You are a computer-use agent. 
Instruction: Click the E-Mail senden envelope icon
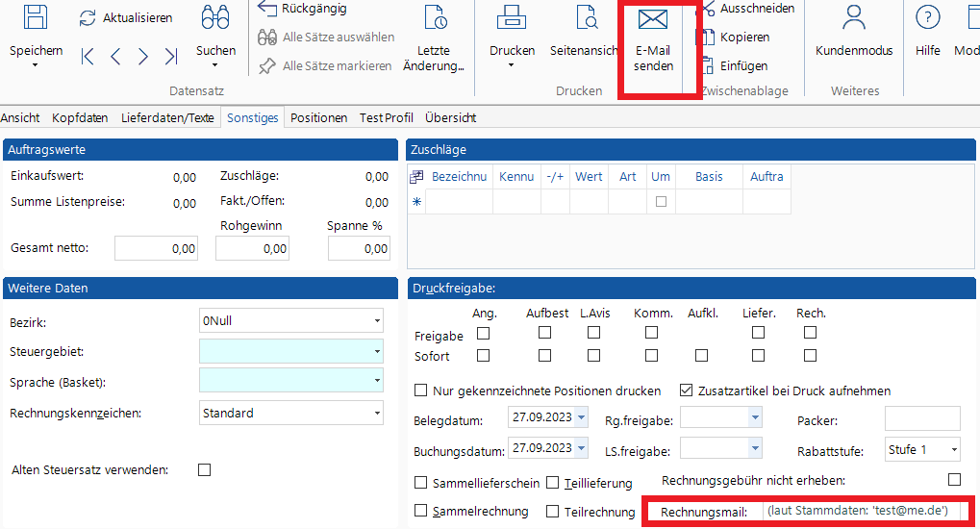pyautogui.click(x=653, y=20)
